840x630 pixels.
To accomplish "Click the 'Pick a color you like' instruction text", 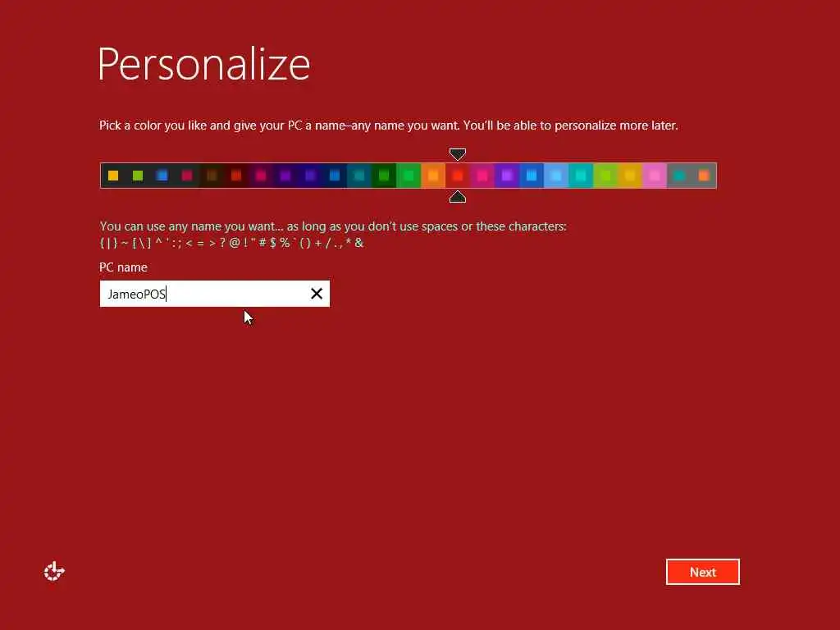I will 388,126.
